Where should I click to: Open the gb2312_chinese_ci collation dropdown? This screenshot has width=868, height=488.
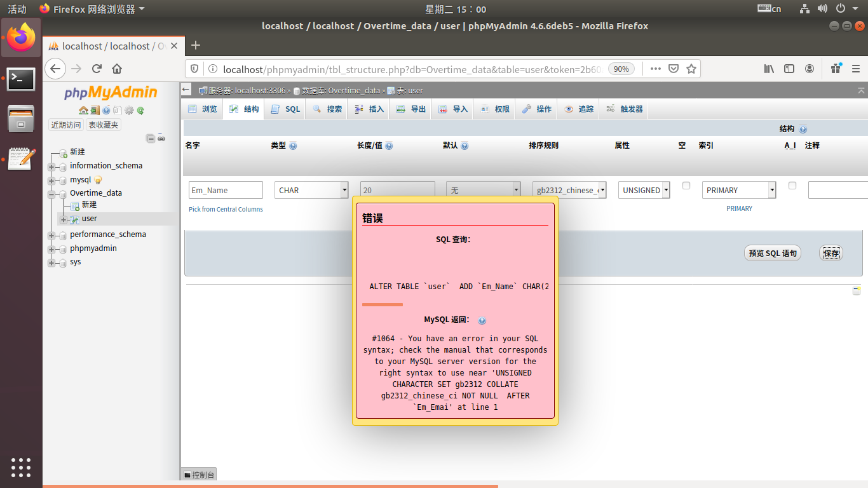[x=569, y=190]
